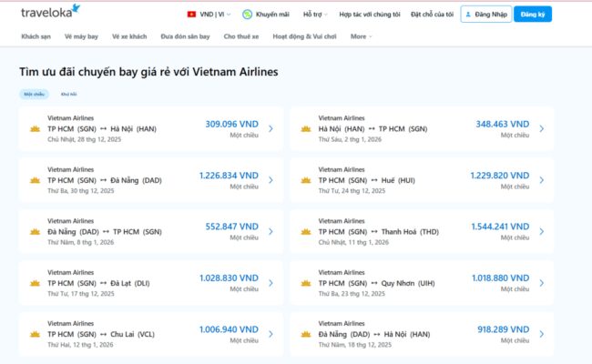Click arrow on TP HCM to Huế flight

click(541, 180)
